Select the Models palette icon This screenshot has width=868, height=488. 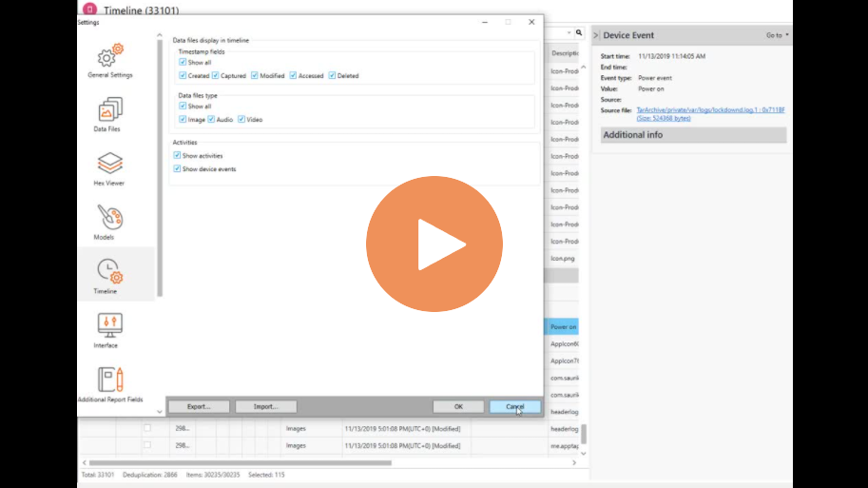tap(110, 219)
